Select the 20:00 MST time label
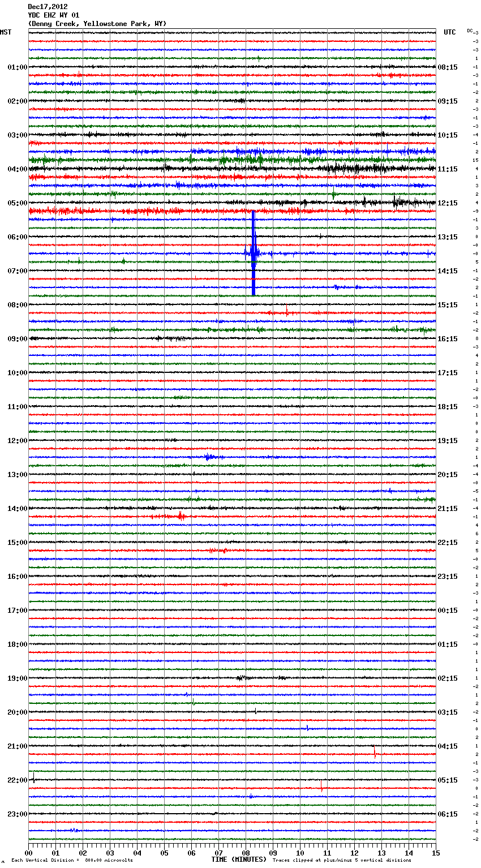481x868 pixels. 18,712
